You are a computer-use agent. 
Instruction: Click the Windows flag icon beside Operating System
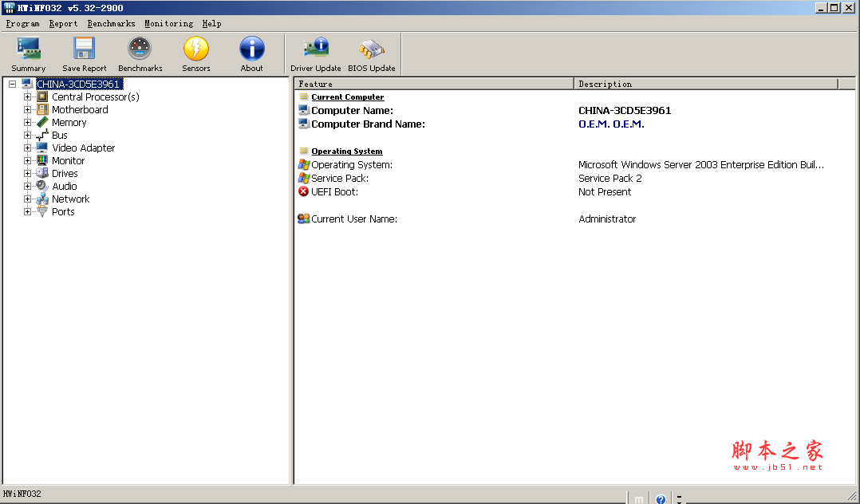click(x=303, y=164)
